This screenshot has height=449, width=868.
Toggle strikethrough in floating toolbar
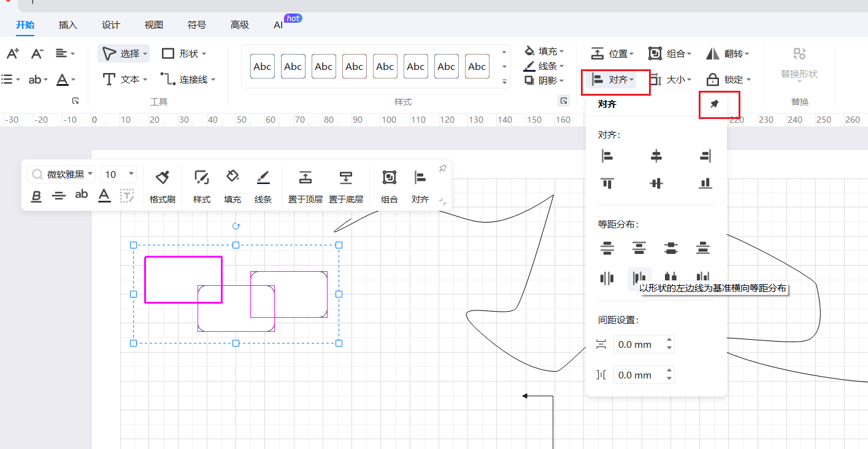[59, 196]
